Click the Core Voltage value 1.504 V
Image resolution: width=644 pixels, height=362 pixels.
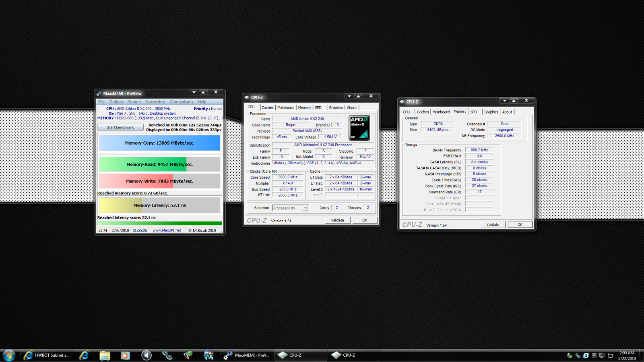click(x=330, y=137)
